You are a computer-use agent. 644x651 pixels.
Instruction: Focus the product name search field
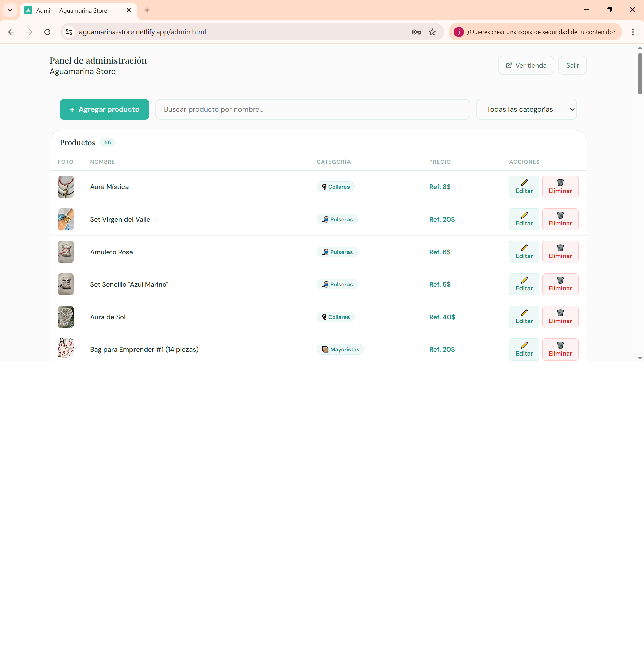(312, 109)
